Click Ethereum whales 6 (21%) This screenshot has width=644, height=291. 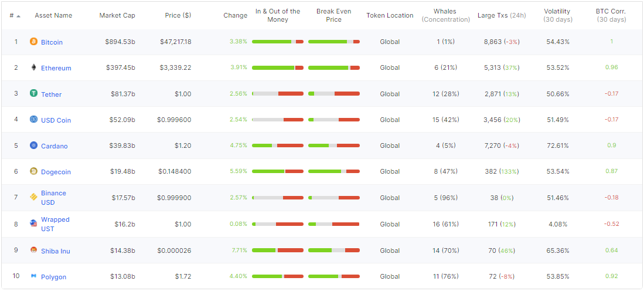[445, 67]
